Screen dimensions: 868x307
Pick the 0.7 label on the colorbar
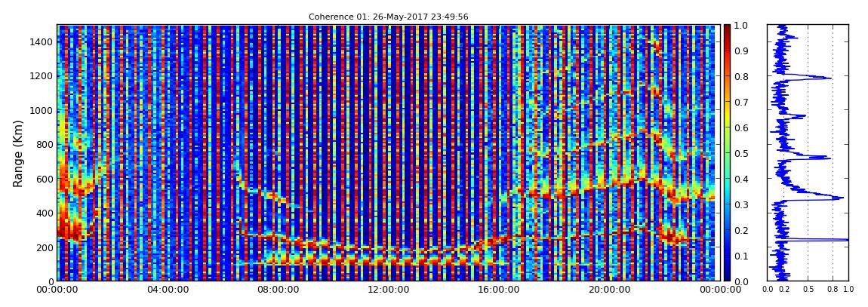point(742,103)
